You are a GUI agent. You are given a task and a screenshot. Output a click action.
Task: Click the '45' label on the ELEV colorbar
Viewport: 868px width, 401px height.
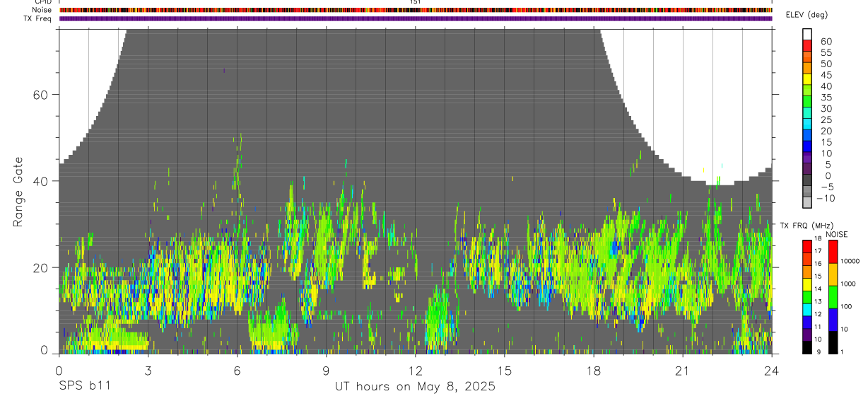coord(826,75)
